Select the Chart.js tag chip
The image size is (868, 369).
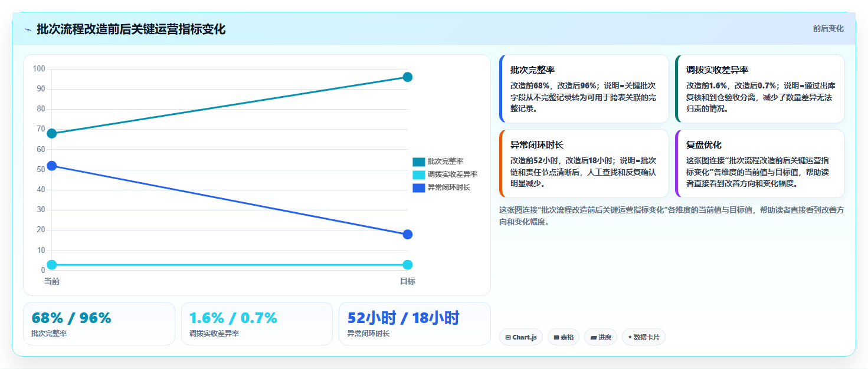point(521,337)
